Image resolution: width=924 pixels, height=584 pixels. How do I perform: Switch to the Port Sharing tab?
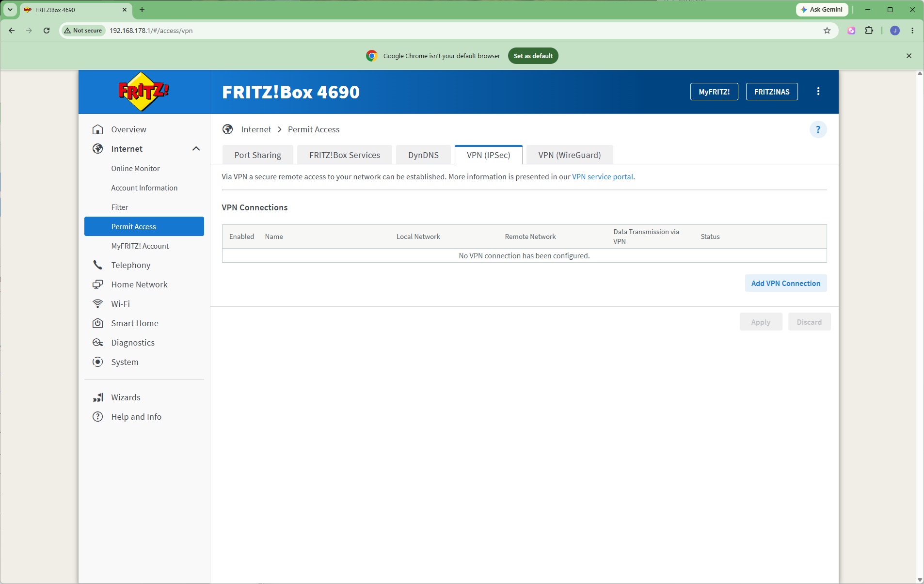[258, 155]
